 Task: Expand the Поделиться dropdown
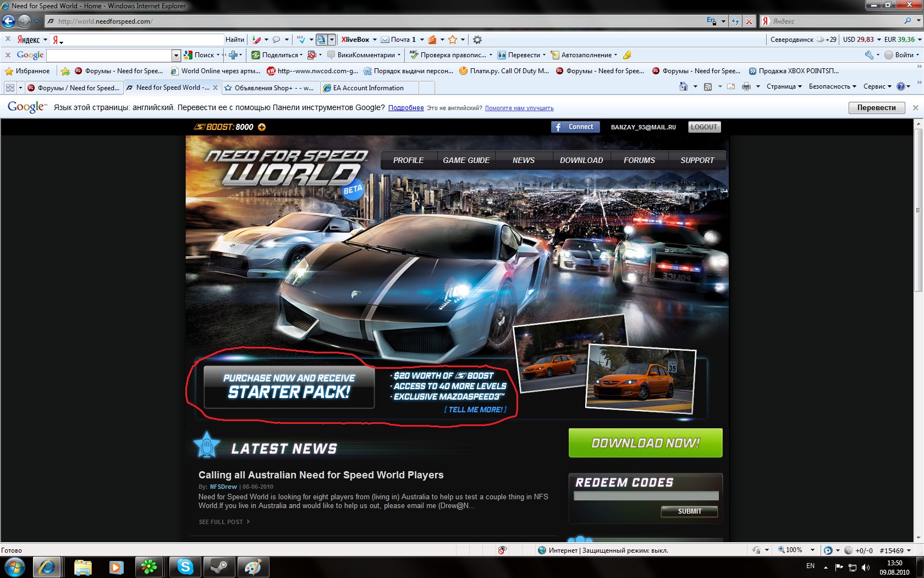point(301,55)
